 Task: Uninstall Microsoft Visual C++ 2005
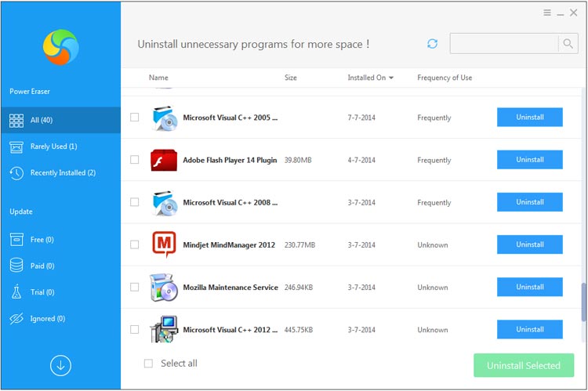[x=529, y=118]
